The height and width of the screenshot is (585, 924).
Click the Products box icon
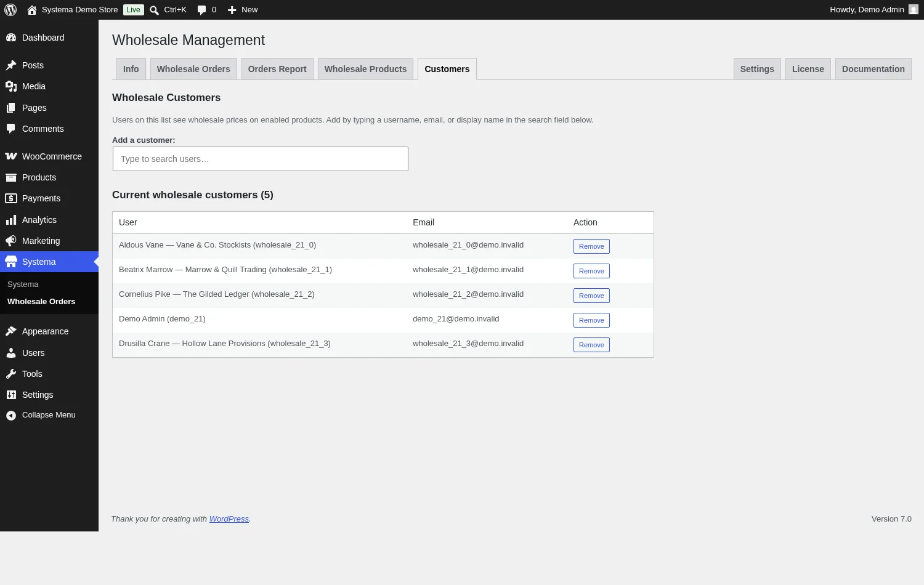[x=11, y=177]
